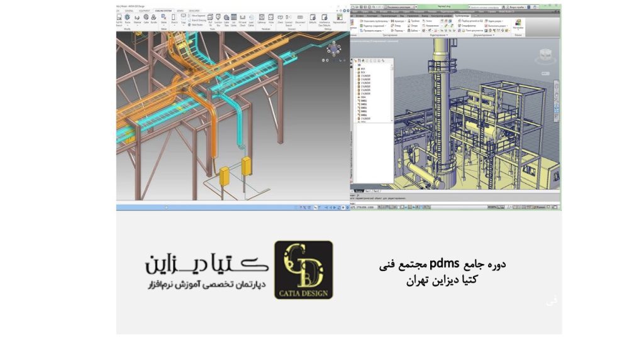Click the Bundle icon in Modify group
The image size is (644, 362).
[155, 19]
